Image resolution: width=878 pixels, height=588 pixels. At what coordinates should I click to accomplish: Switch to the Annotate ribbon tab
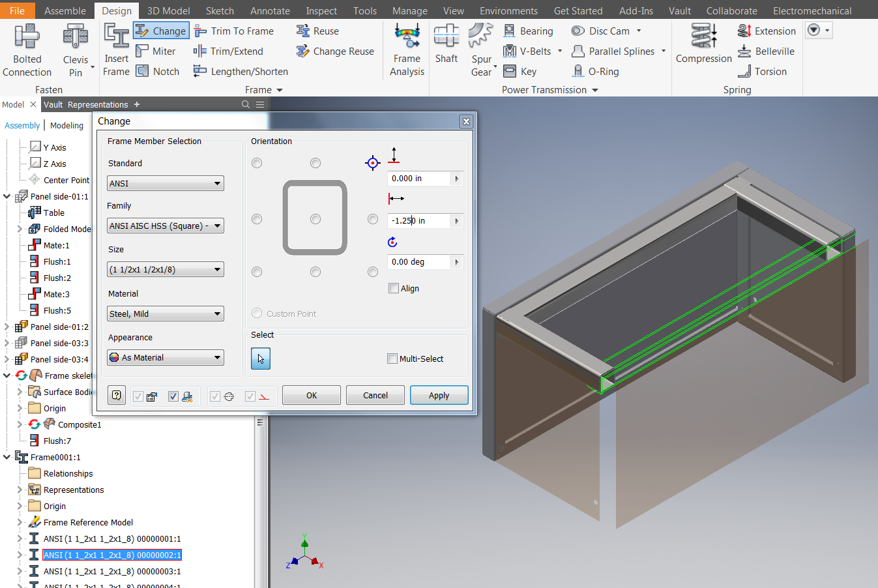coord(269,10)
